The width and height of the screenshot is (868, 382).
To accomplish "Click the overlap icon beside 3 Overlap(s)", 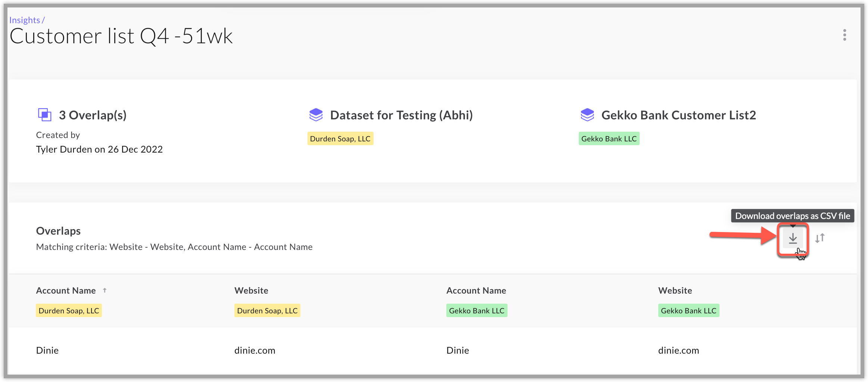I will [x=44, y=115].
